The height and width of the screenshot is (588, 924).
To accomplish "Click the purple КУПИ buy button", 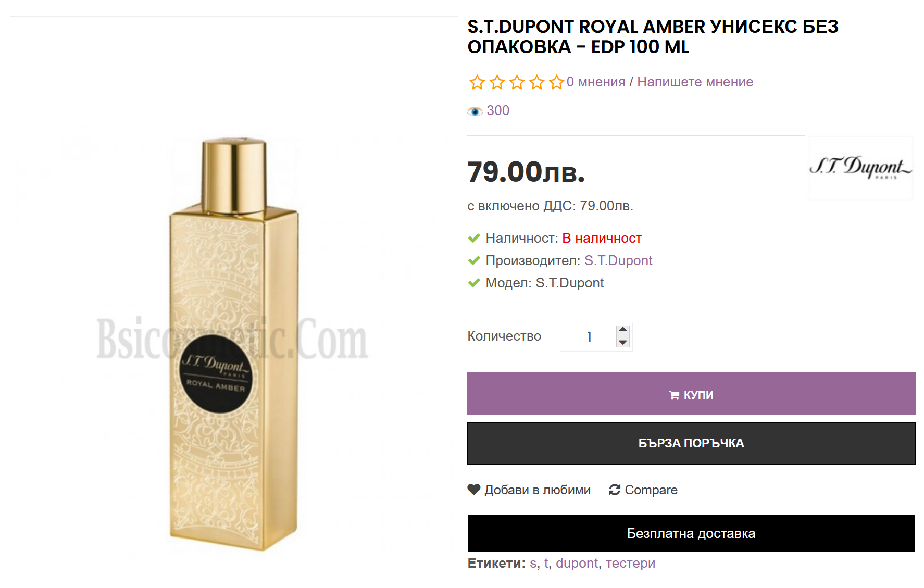I will pos(691,394).
